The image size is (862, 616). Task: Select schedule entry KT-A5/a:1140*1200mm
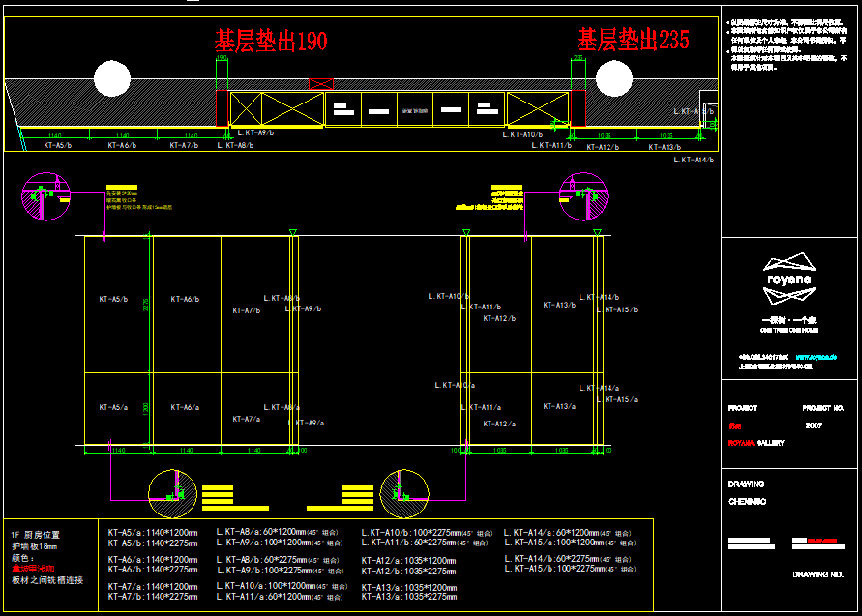pyautogui.click(x=153, y=533)
